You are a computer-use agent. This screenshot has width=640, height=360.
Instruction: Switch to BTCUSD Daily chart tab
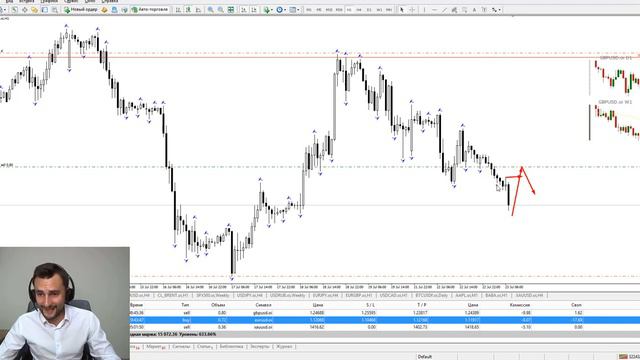(x=431, y=295)
